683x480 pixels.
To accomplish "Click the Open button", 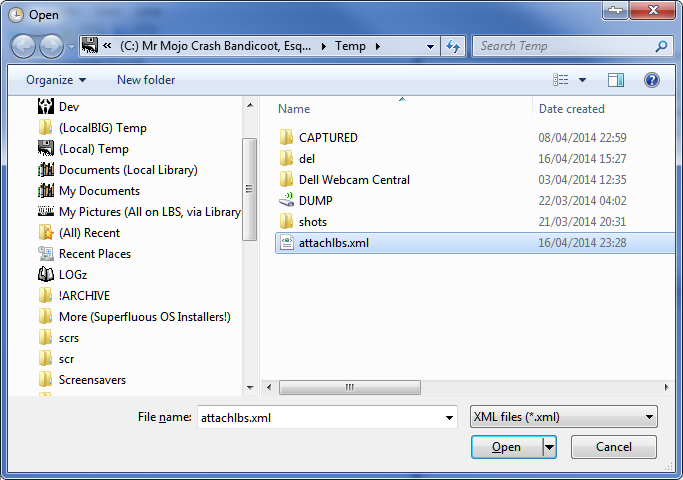I will [x=507, y=447].
